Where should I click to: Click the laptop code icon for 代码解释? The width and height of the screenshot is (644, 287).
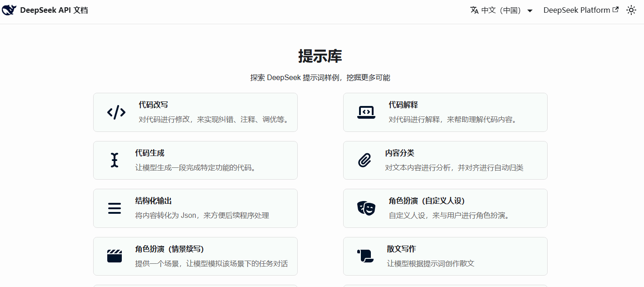[366, 112]
